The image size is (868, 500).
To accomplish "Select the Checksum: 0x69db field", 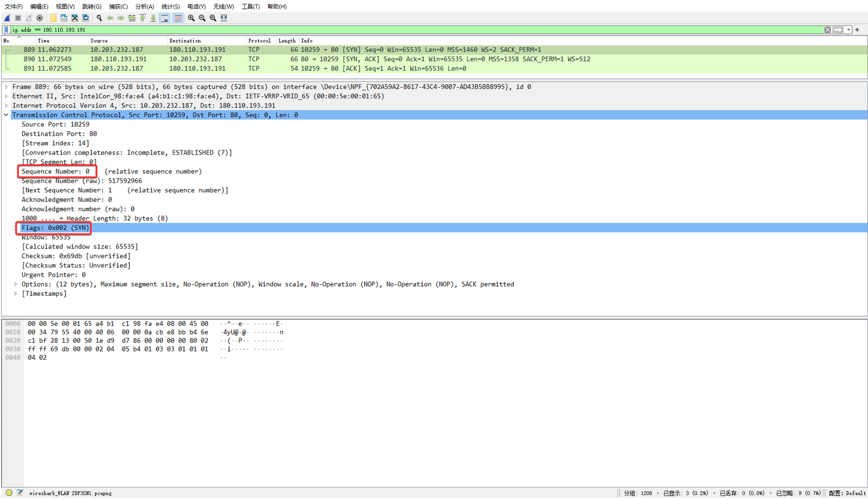I will (x=76, y=256).
